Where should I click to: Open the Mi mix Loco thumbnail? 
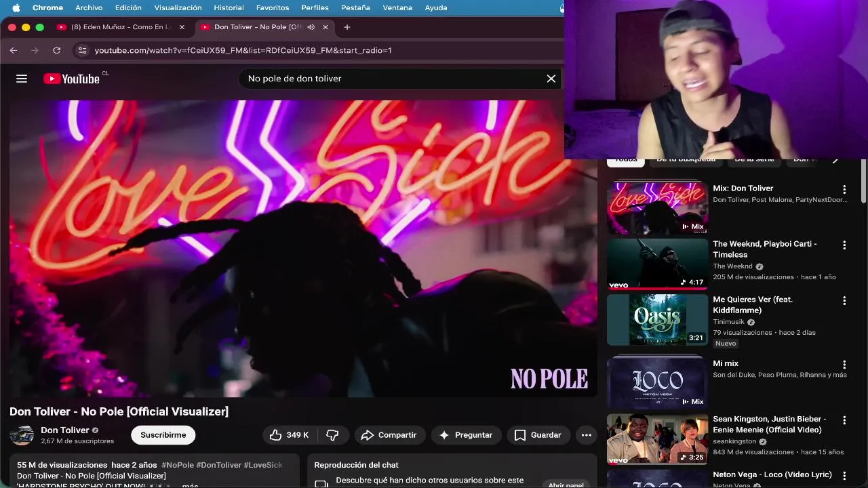click(x=657, y=382)
